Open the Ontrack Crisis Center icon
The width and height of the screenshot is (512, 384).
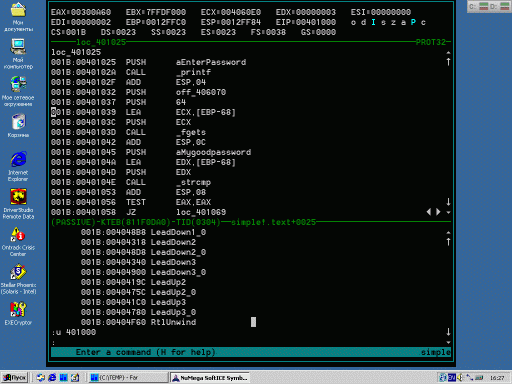pos(18,241)
